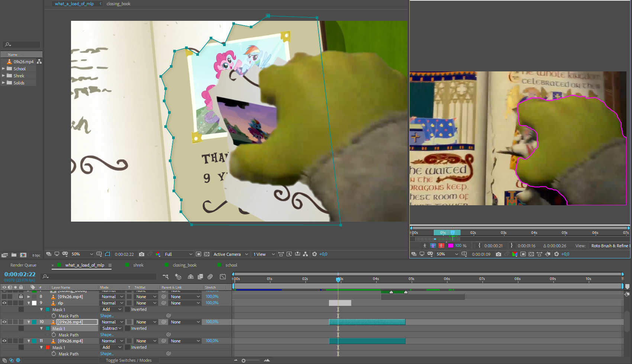Open region of interest in composition viewer

coord(199,254)
